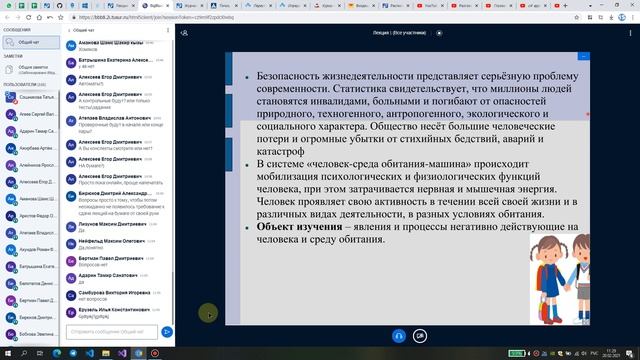This screenshot has height=360, width=640.
Task: Open Task View on the taskbar
Action: 40,353
